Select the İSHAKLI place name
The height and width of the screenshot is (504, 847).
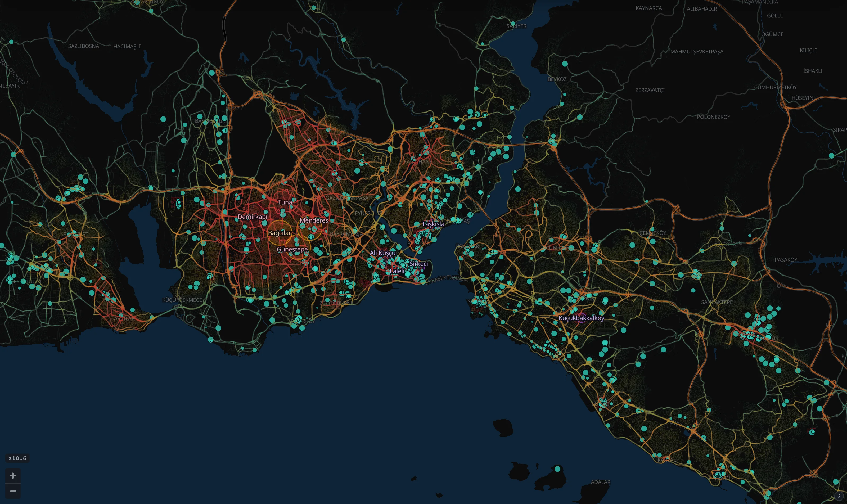coord(813,71)
